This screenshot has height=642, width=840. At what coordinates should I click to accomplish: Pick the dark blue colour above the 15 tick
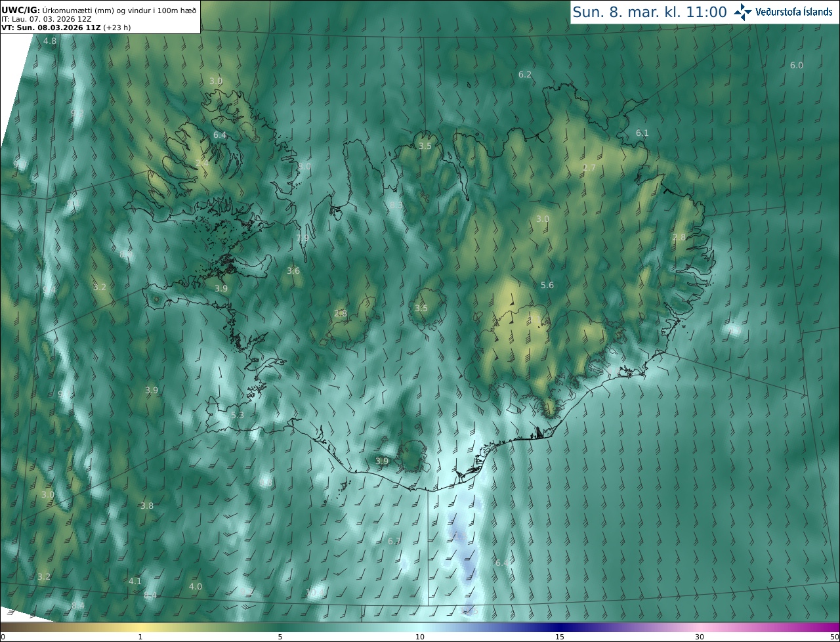(x=560, y=628)
